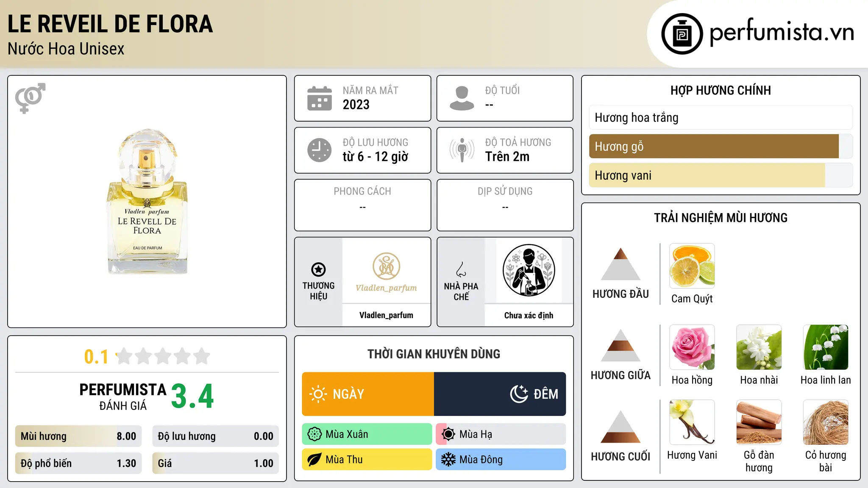Open the Cỏ hương bài note image
868x488 pixels.
(826, 422)
